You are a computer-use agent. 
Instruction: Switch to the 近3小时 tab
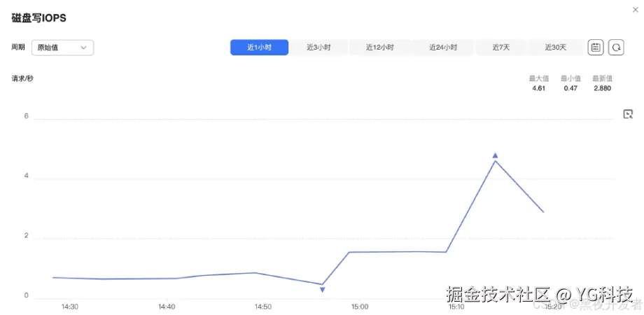point(318,48)
